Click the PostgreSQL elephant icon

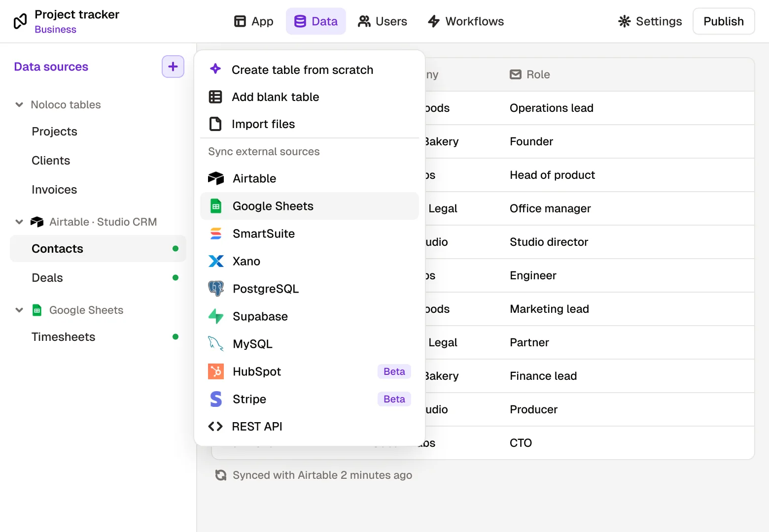click(x=216, y=289)
